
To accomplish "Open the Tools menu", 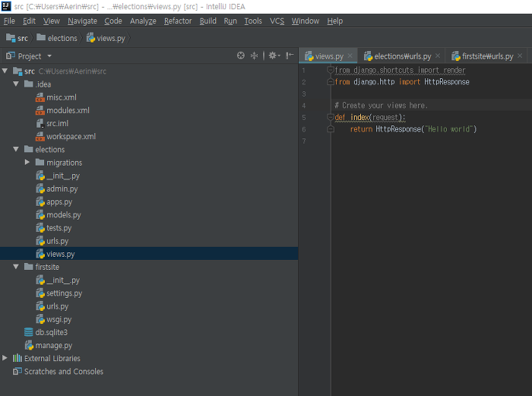I will [x=253, y=21].
